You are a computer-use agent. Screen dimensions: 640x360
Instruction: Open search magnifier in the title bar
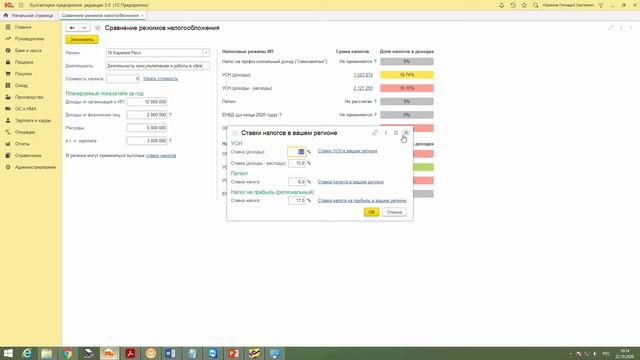pos(536,5)
